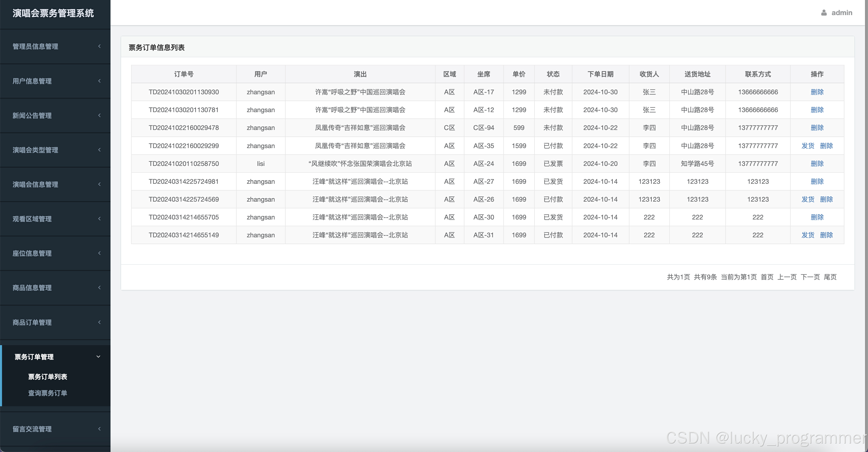Expand 商品订单管理 chevron arrow
The height and width of the screenshot is (452, 868).
(99, 322)
